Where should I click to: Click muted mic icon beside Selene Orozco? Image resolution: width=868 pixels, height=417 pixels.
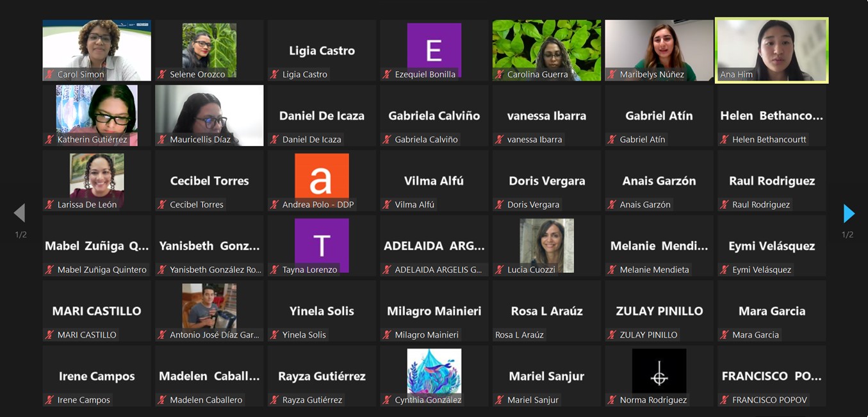coord(162,74)
